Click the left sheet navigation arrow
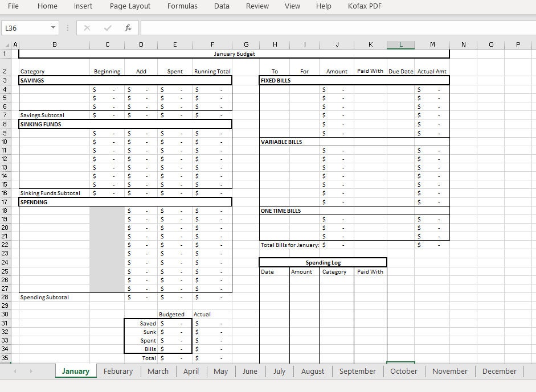The width and height of the screenshot is (536, 392). pyautogui.click(x=14, y=371)
